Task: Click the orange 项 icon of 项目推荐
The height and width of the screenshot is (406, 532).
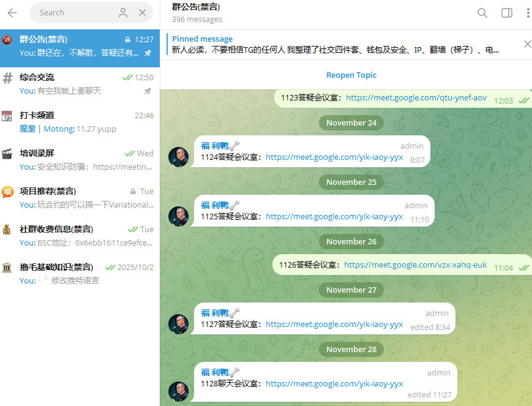Action: (7, 192)
